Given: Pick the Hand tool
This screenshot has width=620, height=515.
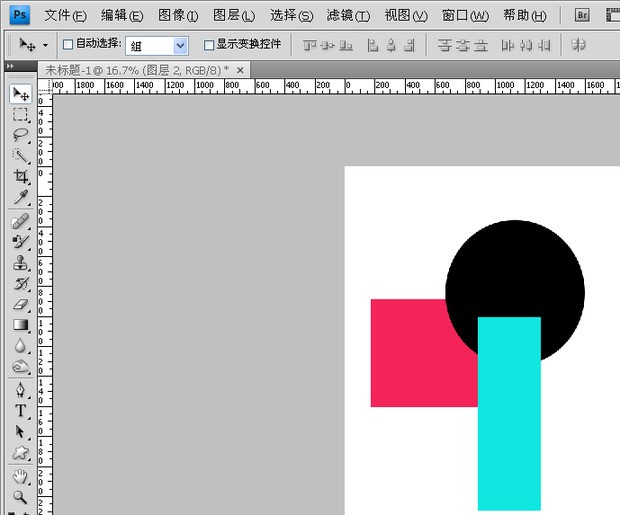Looking at the screenshot, I should (20, 476).
